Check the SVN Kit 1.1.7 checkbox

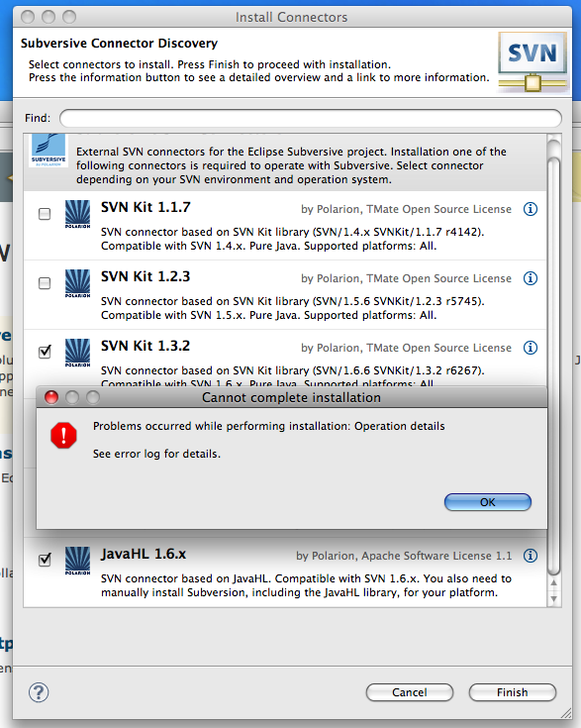[45, 214]
